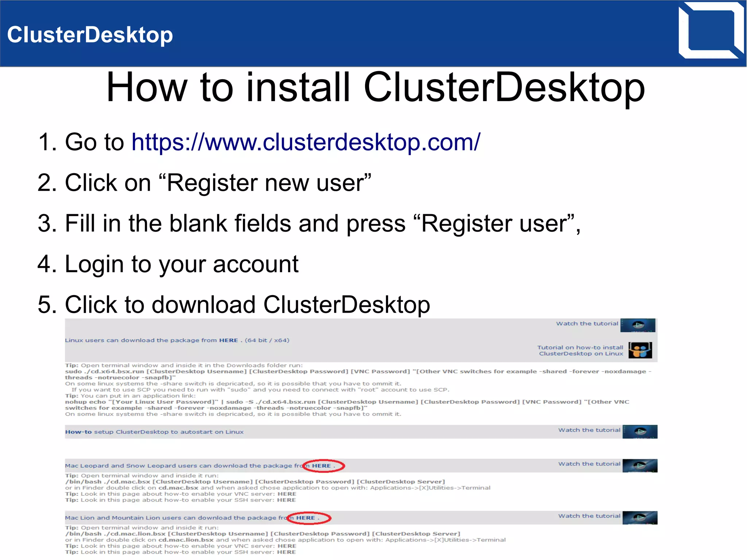Play the Mac Lion tutorial video thumbnail
This screenshot has width=747, height=560.
click(x=640, y=518)
